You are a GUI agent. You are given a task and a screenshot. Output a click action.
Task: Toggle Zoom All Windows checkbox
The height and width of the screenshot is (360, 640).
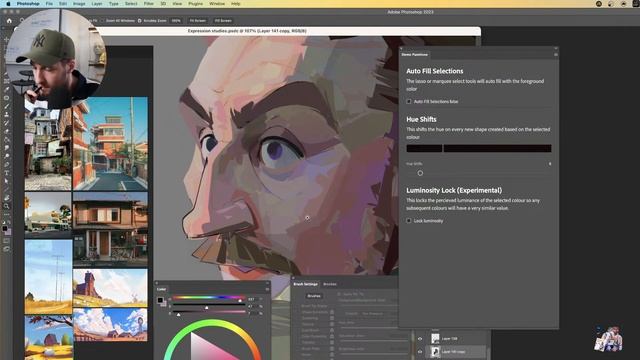click(x=102, y=20)
